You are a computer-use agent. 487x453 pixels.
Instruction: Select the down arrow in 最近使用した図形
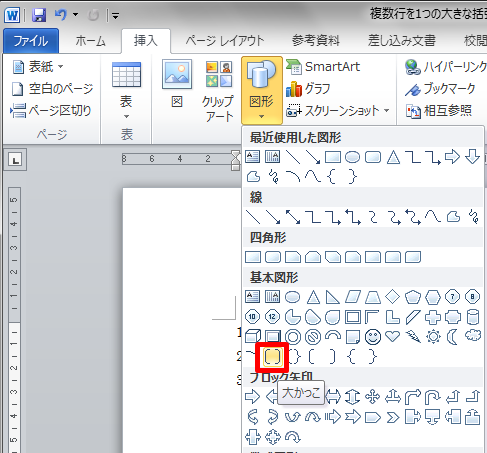[x=473, y=157]
